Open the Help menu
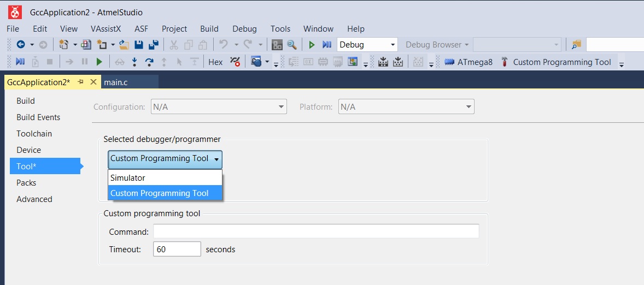 pyautogui.click(x=356, y=29)
